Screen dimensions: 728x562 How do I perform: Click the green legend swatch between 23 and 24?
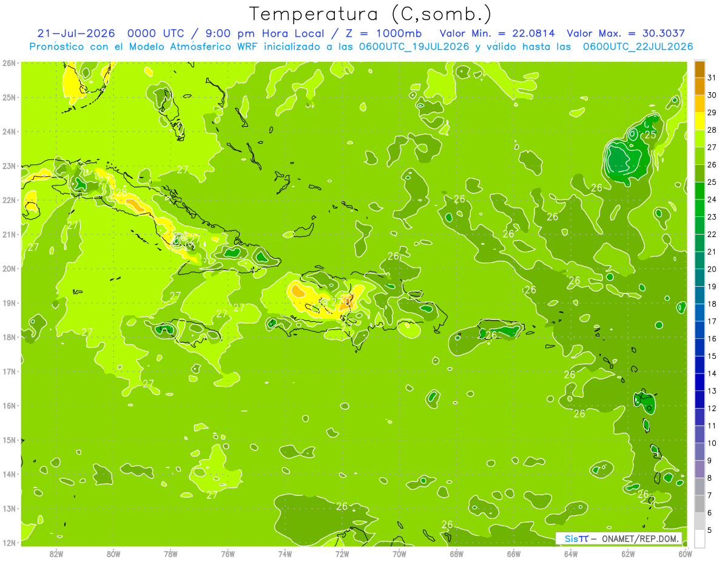pos(699,208)
